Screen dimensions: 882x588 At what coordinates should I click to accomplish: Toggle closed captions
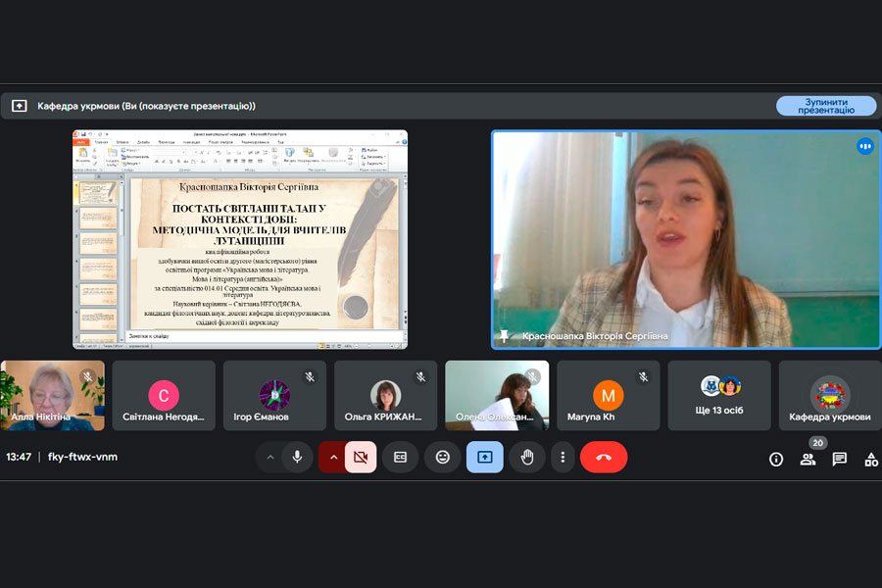(x=401, y=457)
